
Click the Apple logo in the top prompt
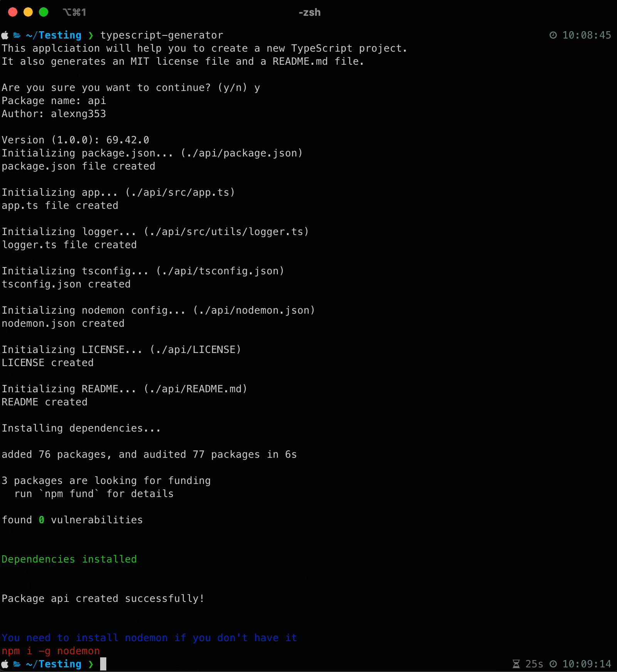tap(5, 35)
